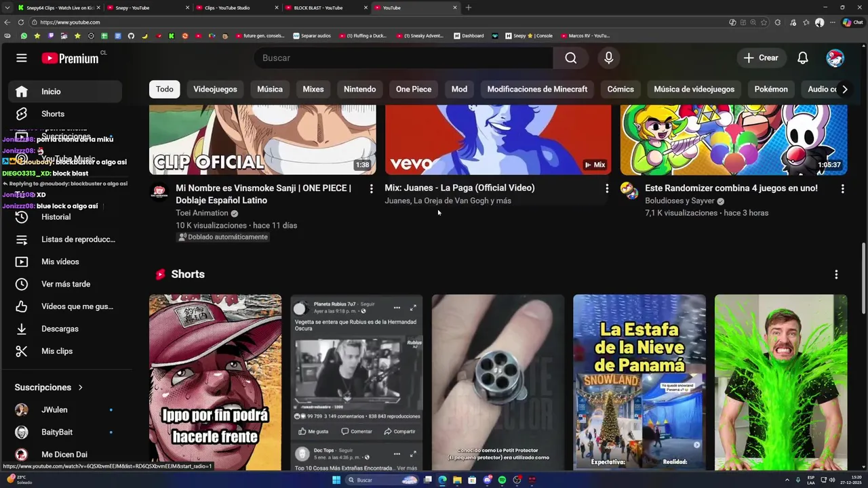Click the youtube.com address bar
This screenshot has height=488, width=868.
tap(380, 22)
